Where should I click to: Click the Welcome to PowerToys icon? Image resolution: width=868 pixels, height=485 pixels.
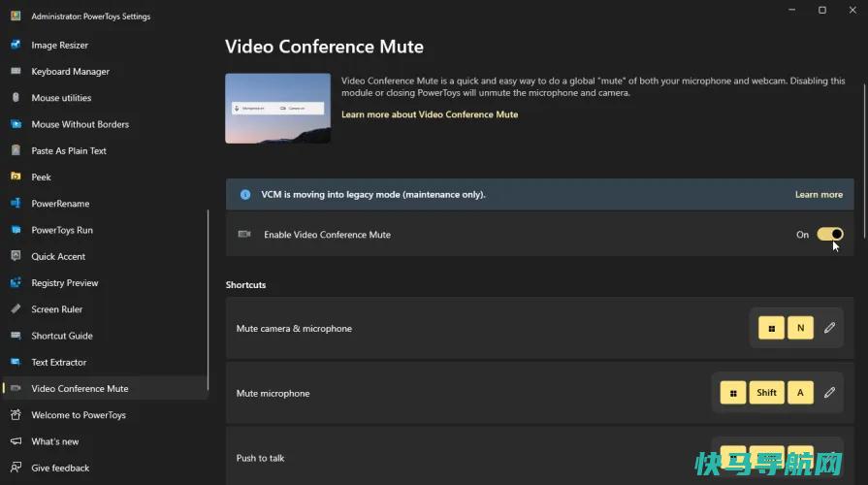(x=16, y=415)
